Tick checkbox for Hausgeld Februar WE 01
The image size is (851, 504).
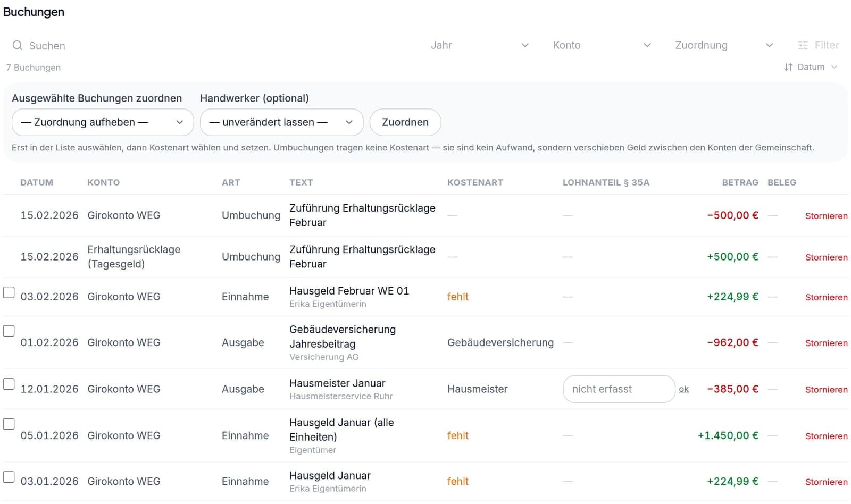click(x=9, y=292)
